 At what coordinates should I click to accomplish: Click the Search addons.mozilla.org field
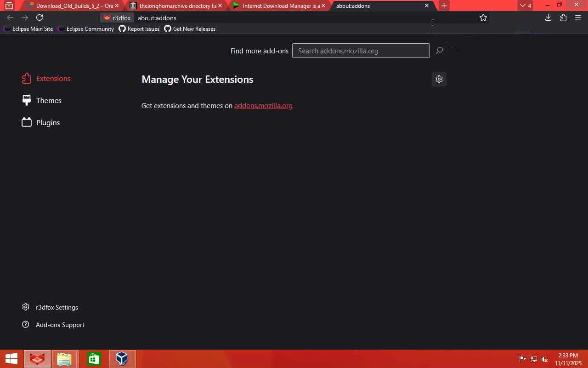click(x=361, y=51)
